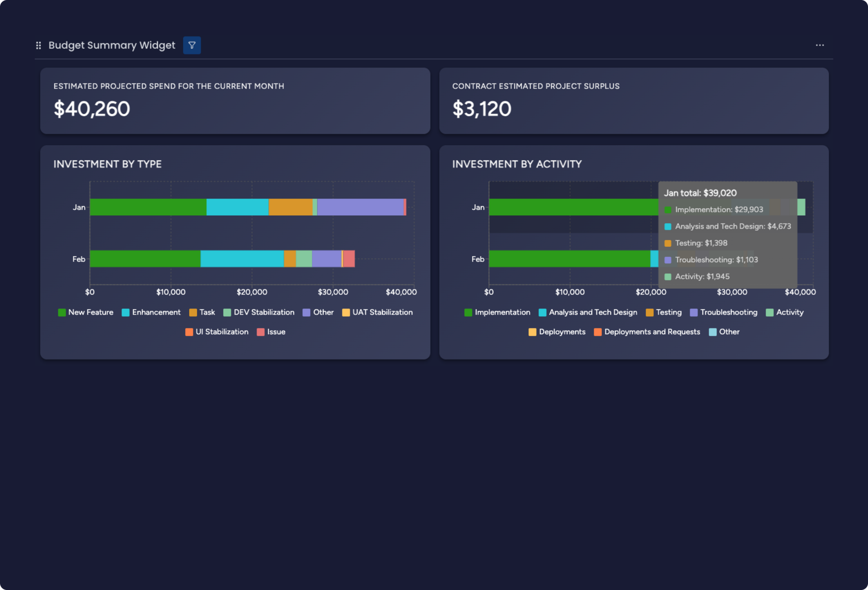Click the Jan label in Type chart
The width and height of the screenshot is (868, 590).
[79, 207]
